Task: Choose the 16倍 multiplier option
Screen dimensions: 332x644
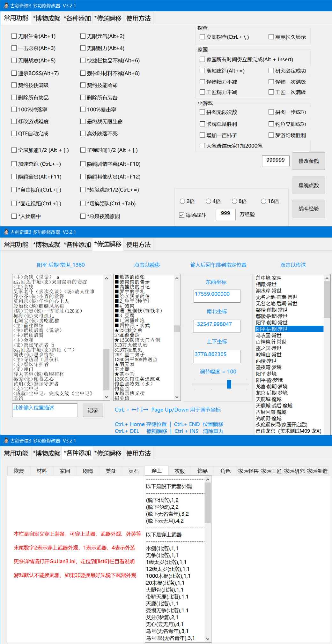Action: tap(263, 201)
